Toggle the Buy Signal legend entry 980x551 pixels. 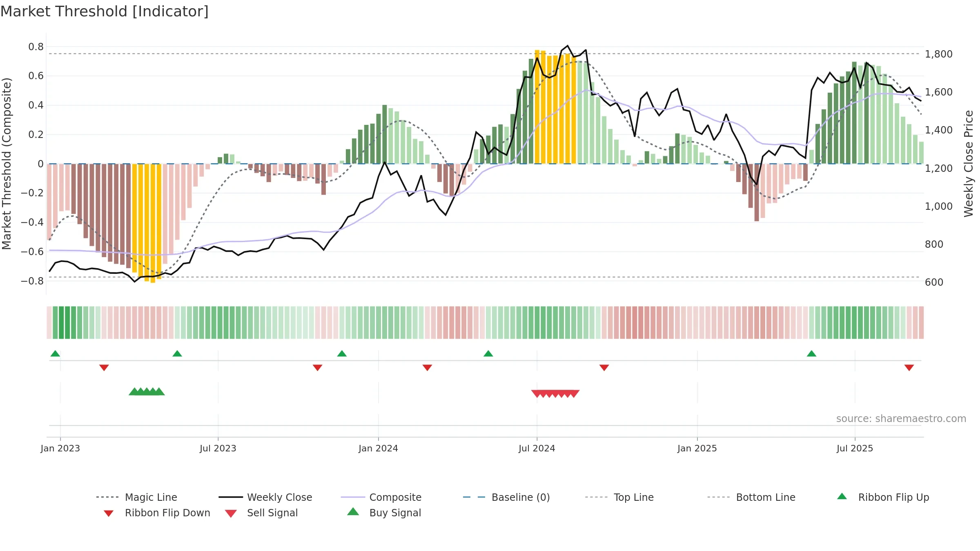[384, 513]
